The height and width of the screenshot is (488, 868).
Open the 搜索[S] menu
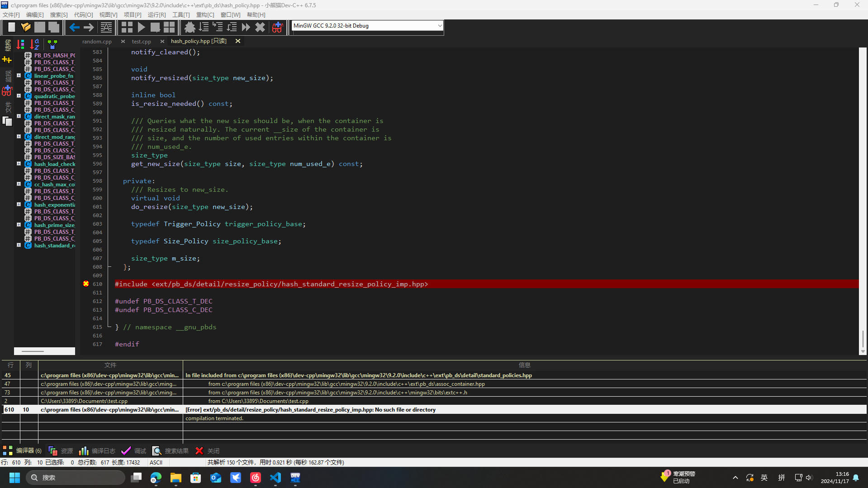click(59, 15)
